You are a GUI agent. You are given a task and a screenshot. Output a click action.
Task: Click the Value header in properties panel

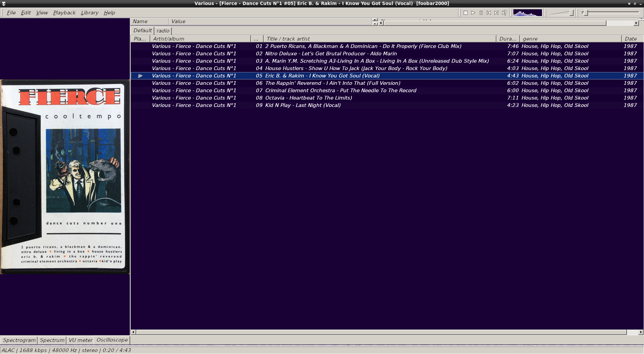270,21
